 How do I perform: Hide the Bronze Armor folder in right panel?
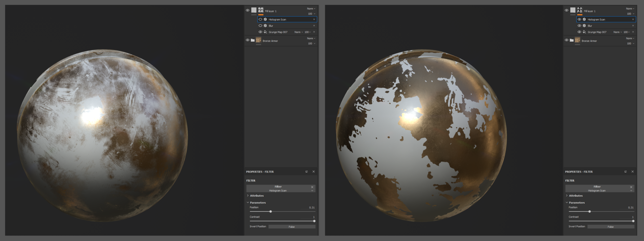point(566,40)
